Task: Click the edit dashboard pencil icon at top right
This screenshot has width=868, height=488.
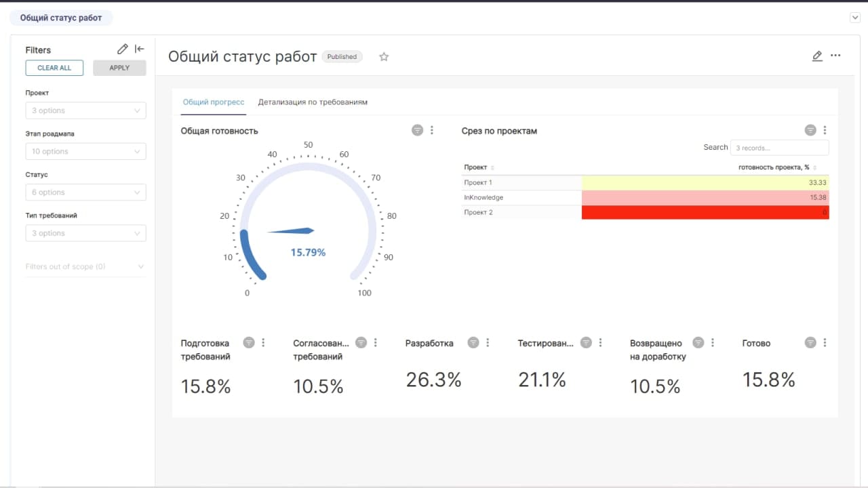Action: [817, 56]
